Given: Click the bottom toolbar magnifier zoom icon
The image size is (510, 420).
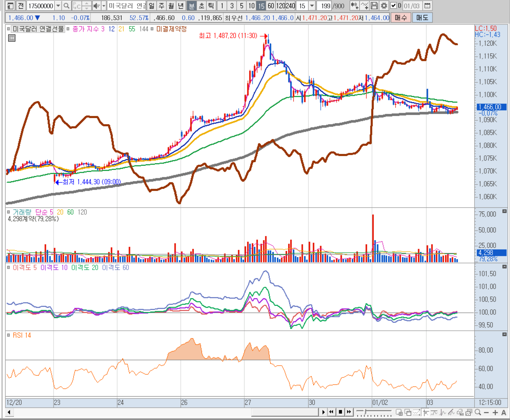Looking at the screenshot, I should click(478, 412).
